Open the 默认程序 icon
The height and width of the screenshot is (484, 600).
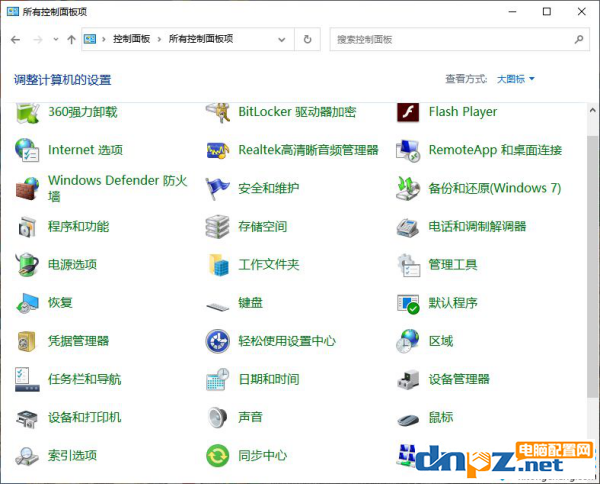click(408, 304)
